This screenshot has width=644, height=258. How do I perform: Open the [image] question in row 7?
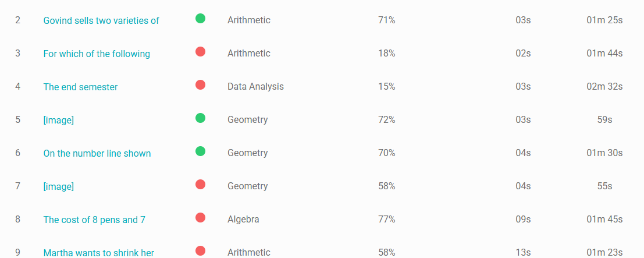[x=58, y=186]
